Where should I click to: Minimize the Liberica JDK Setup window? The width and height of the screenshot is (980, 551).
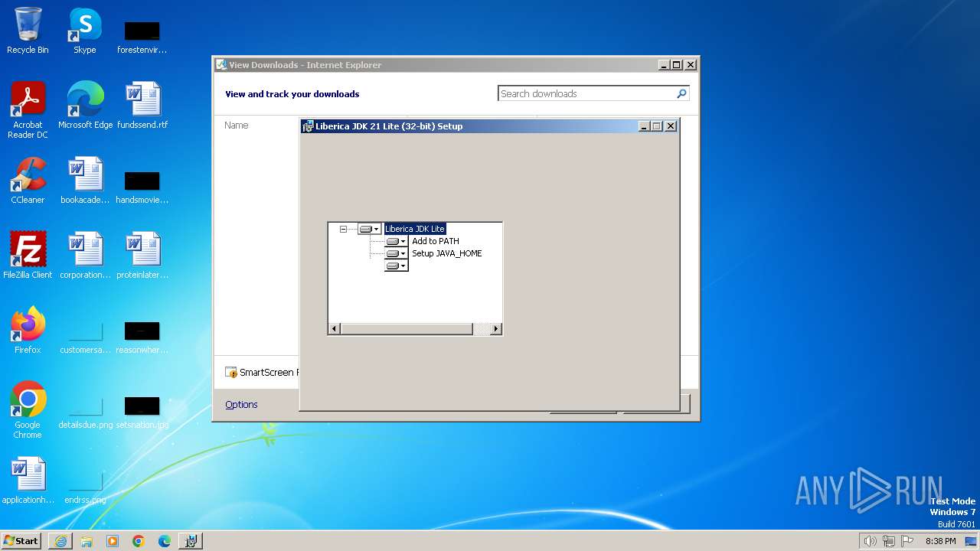[x=644, y=126]
